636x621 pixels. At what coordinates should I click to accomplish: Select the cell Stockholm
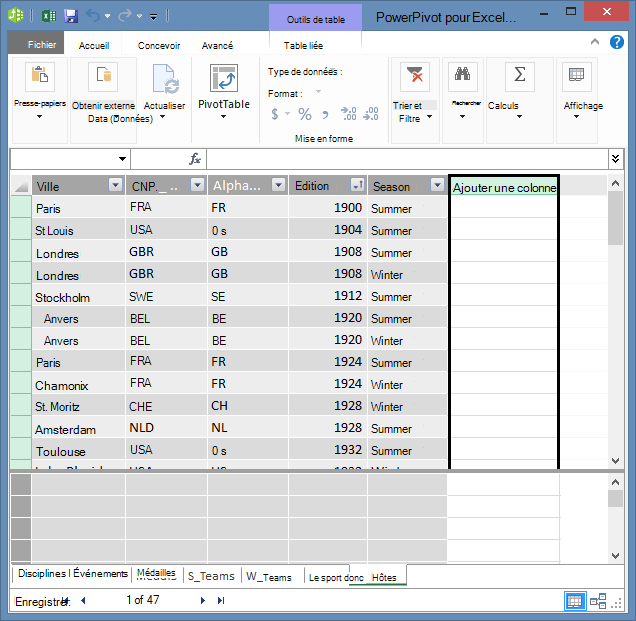click(x=79, y=297)
